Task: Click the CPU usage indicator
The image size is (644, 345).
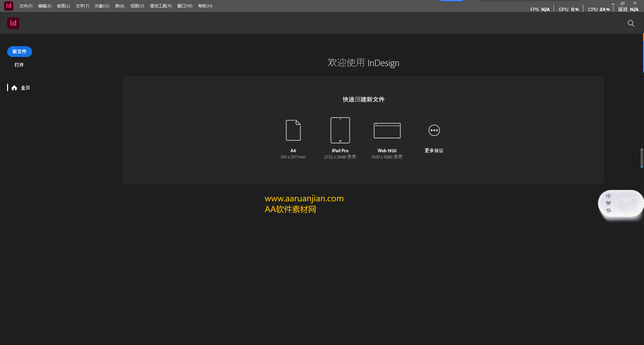Action: coord(598,9)
